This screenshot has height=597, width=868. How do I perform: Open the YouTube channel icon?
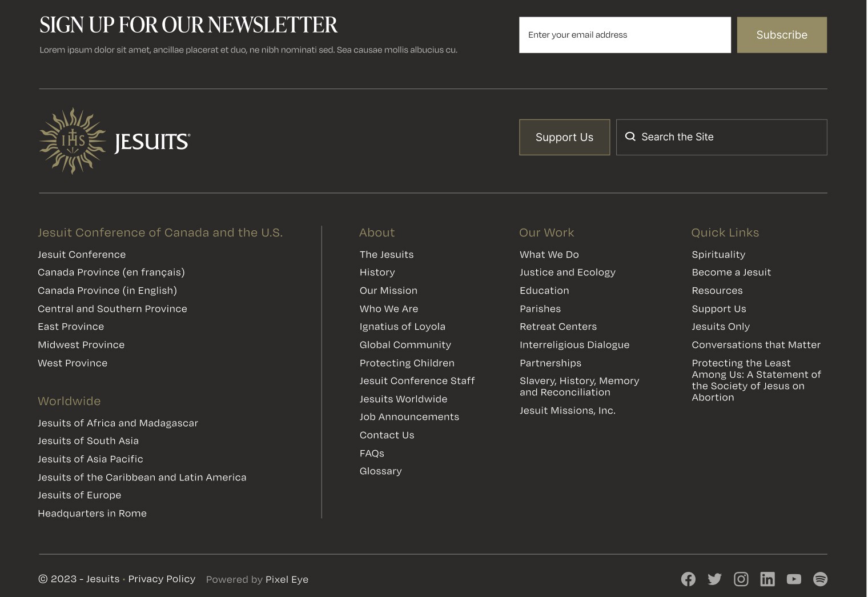tap(794, 579)
